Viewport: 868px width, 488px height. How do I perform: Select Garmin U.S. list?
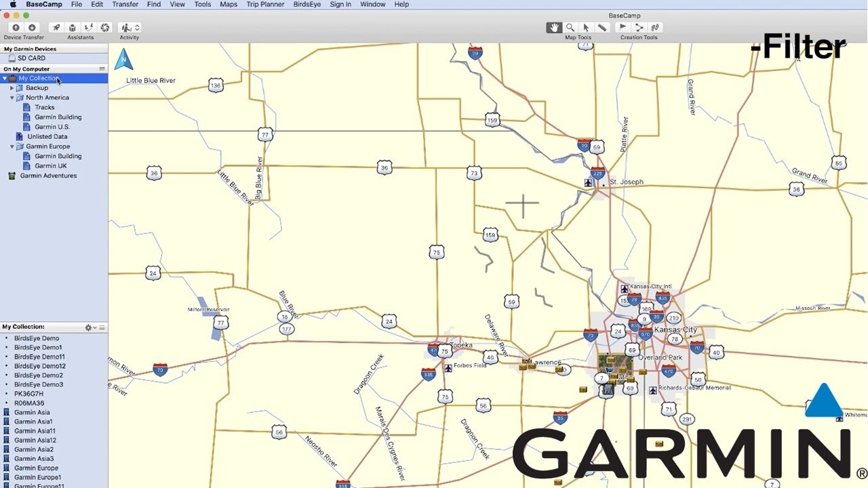click(x=52, y=127)
